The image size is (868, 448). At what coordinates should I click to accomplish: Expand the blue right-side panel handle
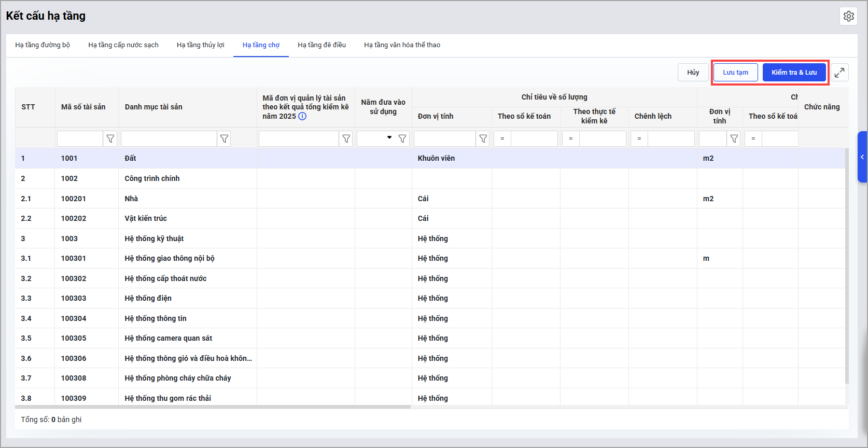point(862,157)
